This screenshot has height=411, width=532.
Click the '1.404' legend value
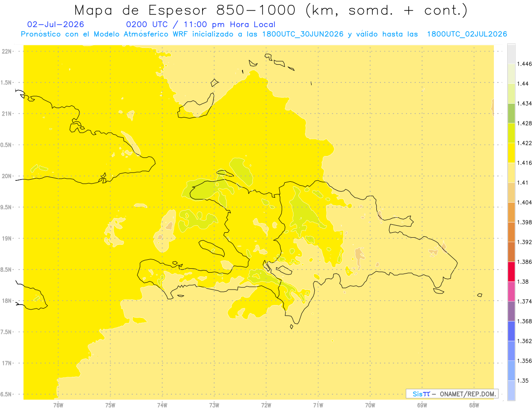[524, 202]
